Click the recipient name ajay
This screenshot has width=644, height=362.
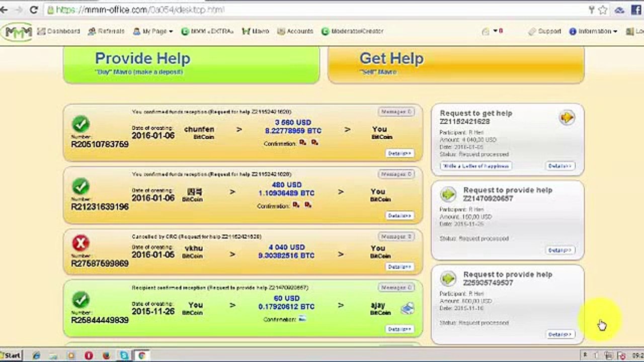pos(377,305)
